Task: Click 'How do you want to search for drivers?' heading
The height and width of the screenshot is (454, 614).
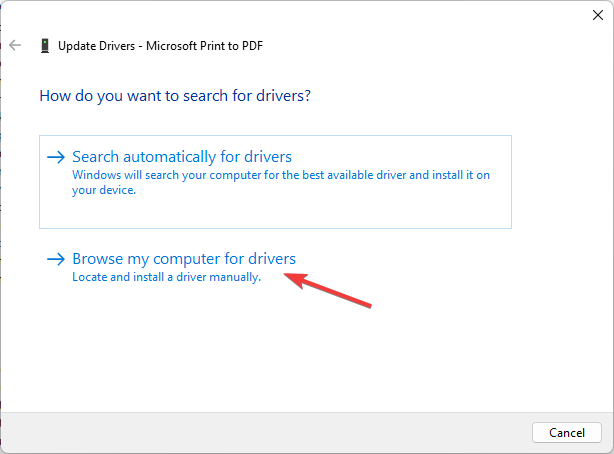Action: tap(175, 96)
